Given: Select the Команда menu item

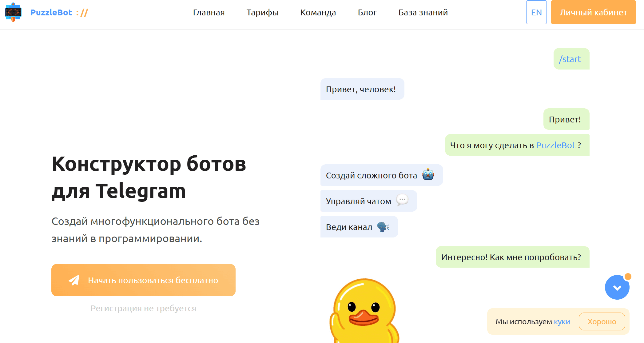Looking at the screenshot, I should tap(318, 13).
